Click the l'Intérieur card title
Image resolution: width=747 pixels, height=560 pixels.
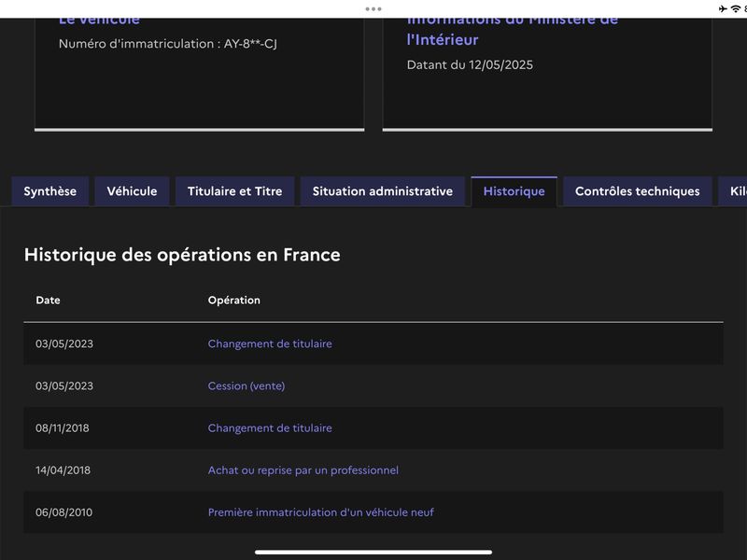pyautogui.click(x=442, y=39)
